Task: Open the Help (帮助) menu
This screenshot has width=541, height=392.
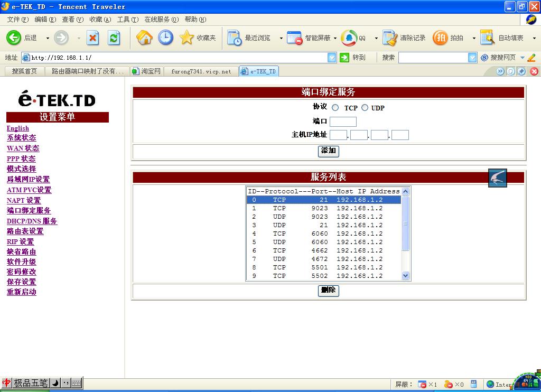Action: point(195,20)
